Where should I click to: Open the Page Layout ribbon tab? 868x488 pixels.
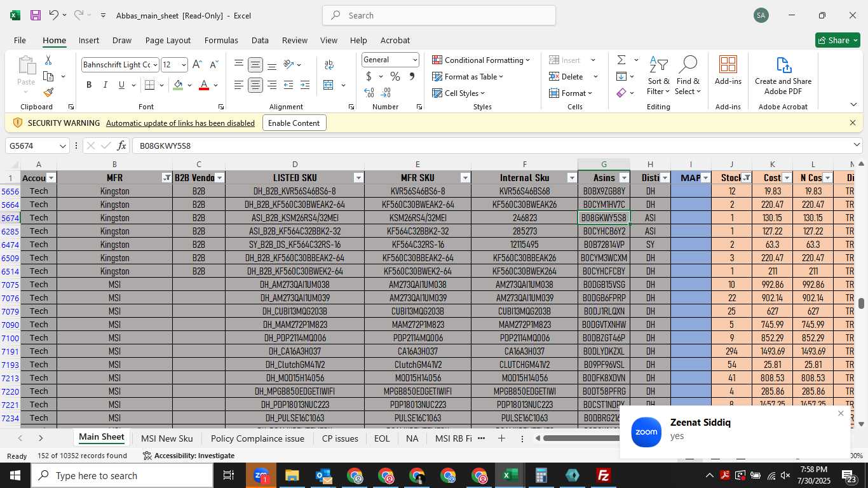168,40
